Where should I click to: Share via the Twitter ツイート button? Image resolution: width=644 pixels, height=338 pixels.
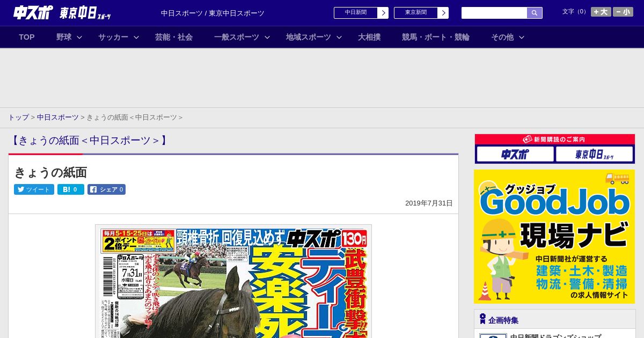(x=34, y=189)
